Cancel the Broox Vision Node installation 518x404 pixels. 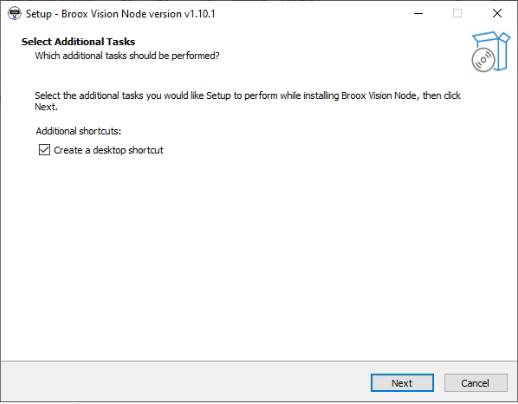tap(476, 383)
